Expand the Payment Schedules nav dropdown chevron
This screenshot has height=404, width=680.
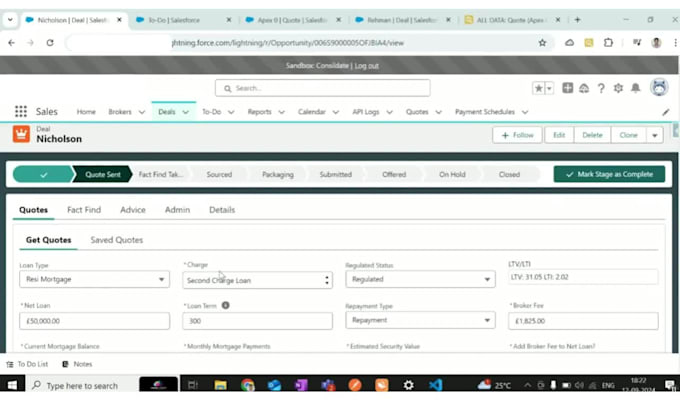point(525,112)
